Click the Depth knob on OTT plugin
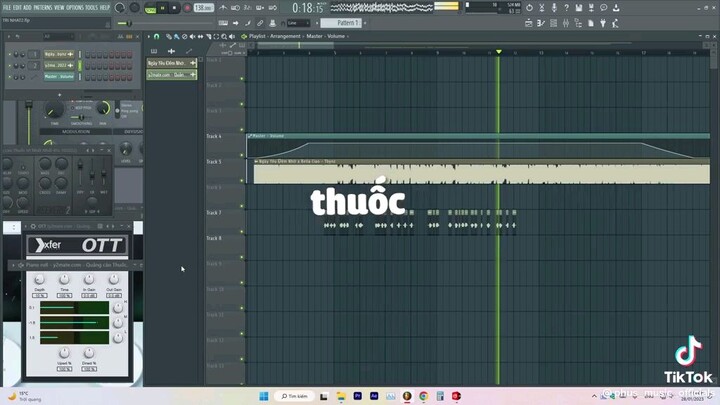This screenshot has height=405, width=720. 39,278
